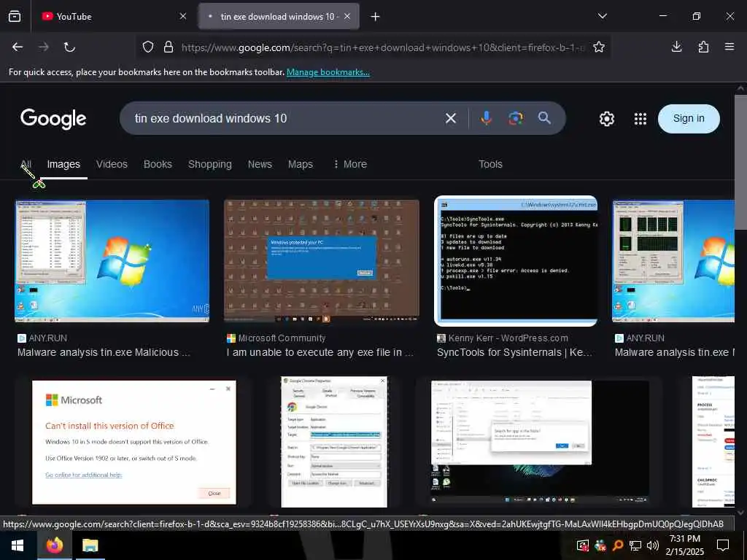Open Firefox View recent browsing icon
The image size is (747, 560).
[15, 16]
